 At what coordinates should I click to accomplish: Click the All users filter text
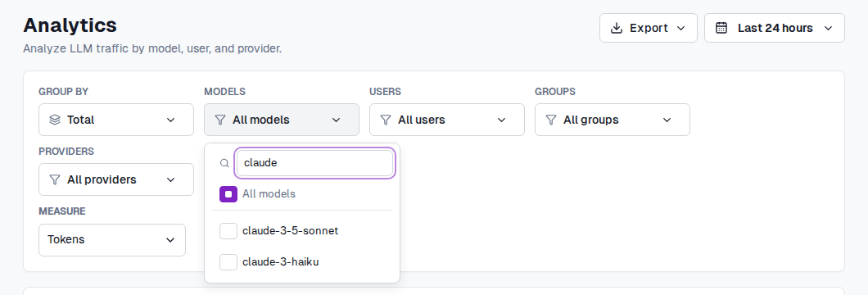click(421, 120)
